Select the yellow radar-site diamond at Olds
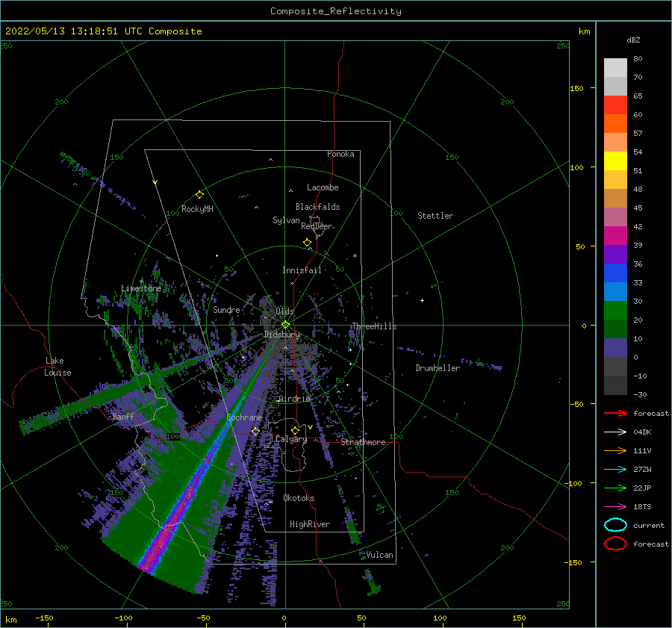This screenshot has height=628, width=672. point(285,325)
